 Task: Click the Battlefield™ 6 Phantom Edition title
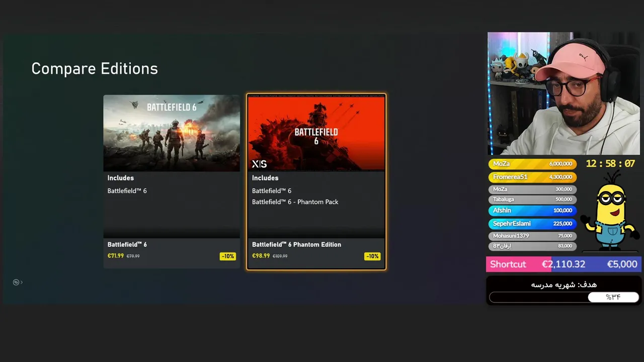pyautogui.click(x=296, y=244)
